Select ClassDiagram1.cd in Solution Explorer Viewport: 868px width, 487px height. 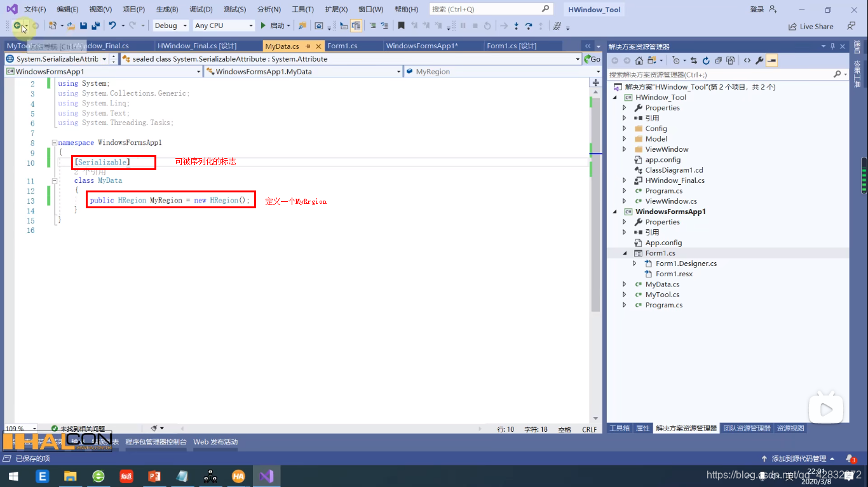click(674, 170)
